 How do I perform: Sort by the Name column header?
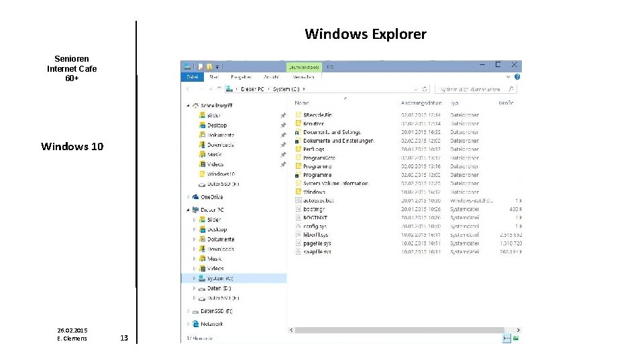point(302,103)
